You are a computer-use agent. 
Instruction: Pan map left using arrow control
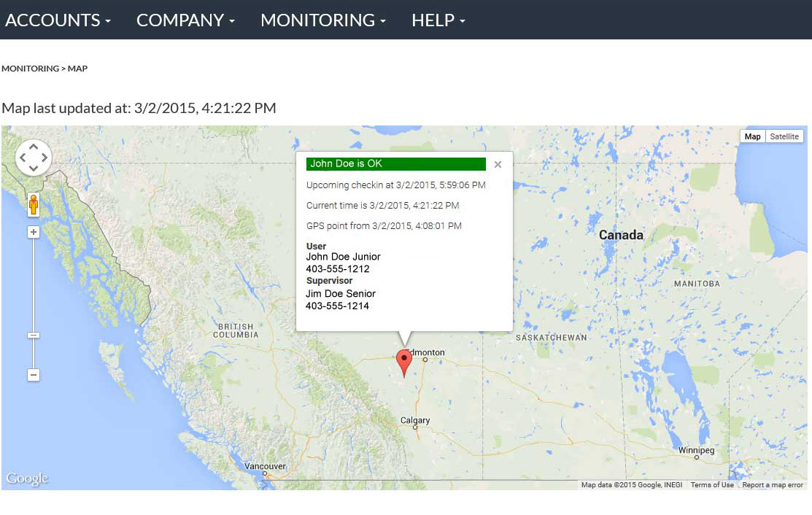point(22,158)
